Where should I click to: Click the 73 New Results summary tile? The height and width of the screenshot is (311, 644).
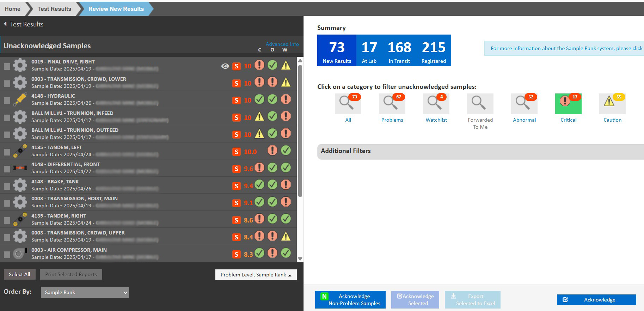click(x=337, y=50)
